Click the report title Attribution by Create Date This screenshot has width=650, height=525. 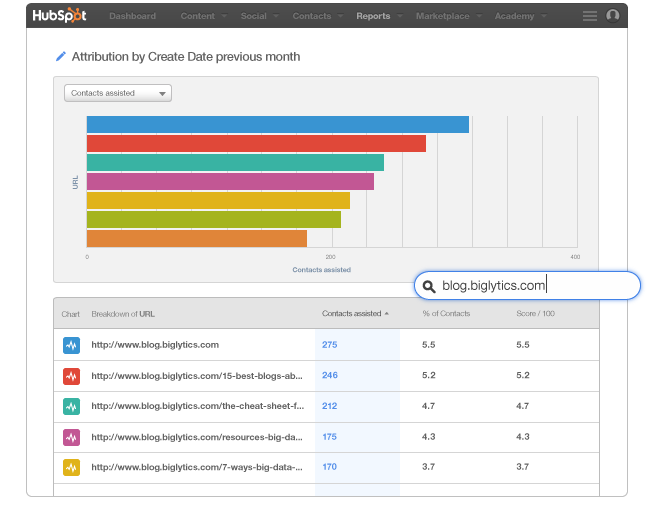186,56
